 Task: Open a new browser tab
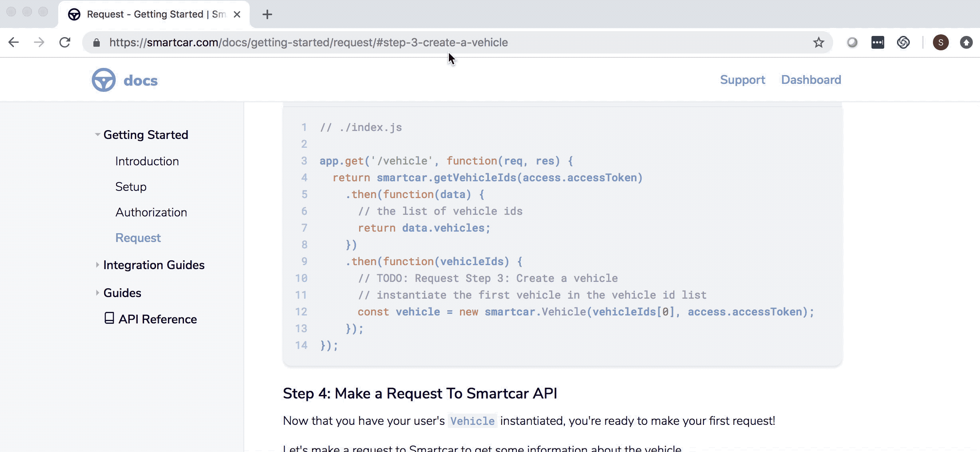pyautogui.click(x=267, y=14)
